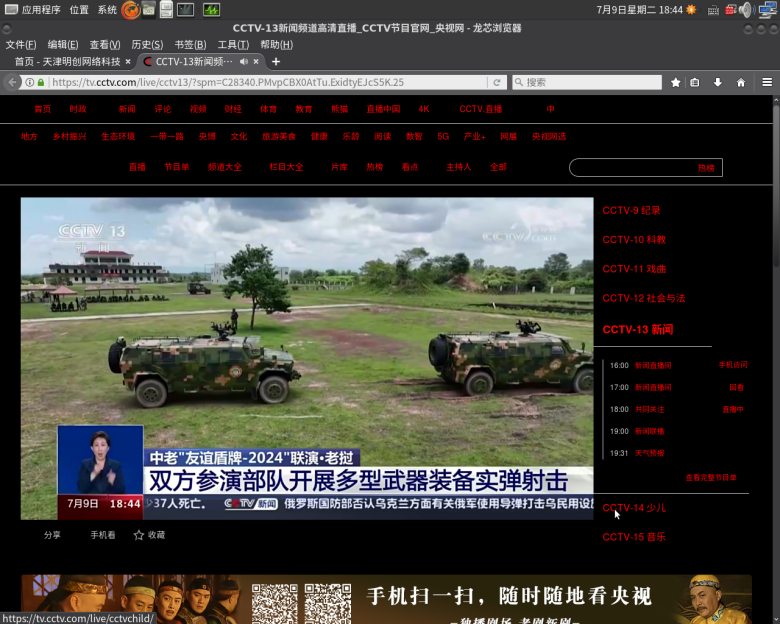The width and height of the screenshot is (780, 624).
Task: Select CCTV-12 社会与法 channel
Action: tap(644, 299)
